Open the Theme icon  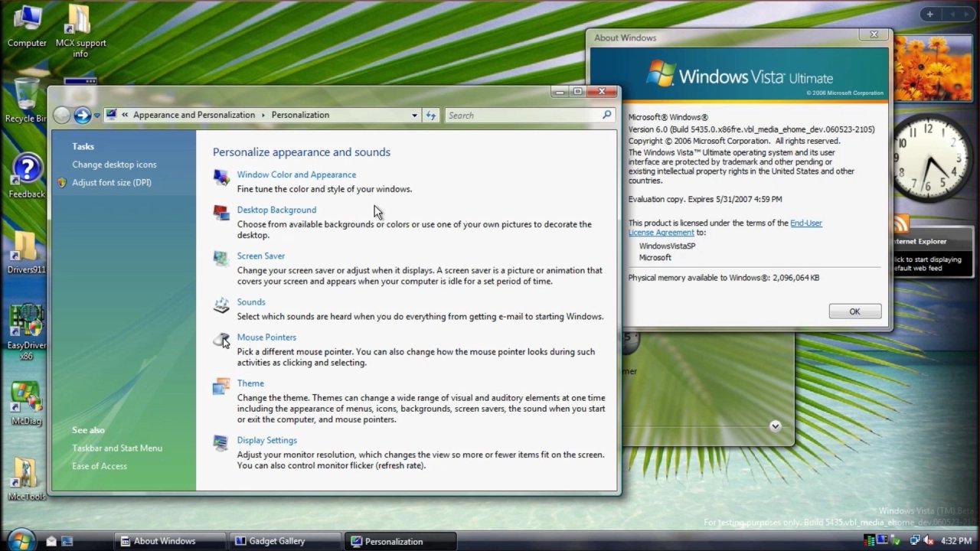click(221, 386)
